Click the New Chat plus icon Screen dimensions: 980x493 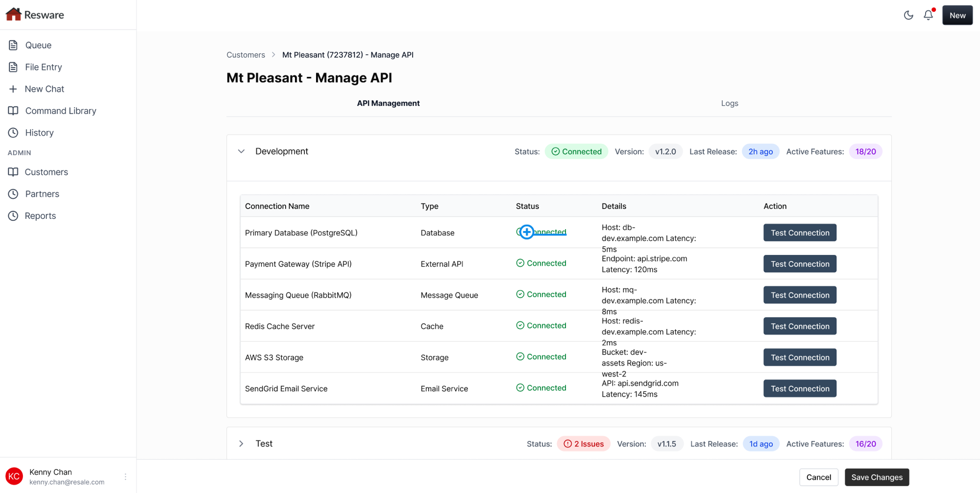point(13,89)
